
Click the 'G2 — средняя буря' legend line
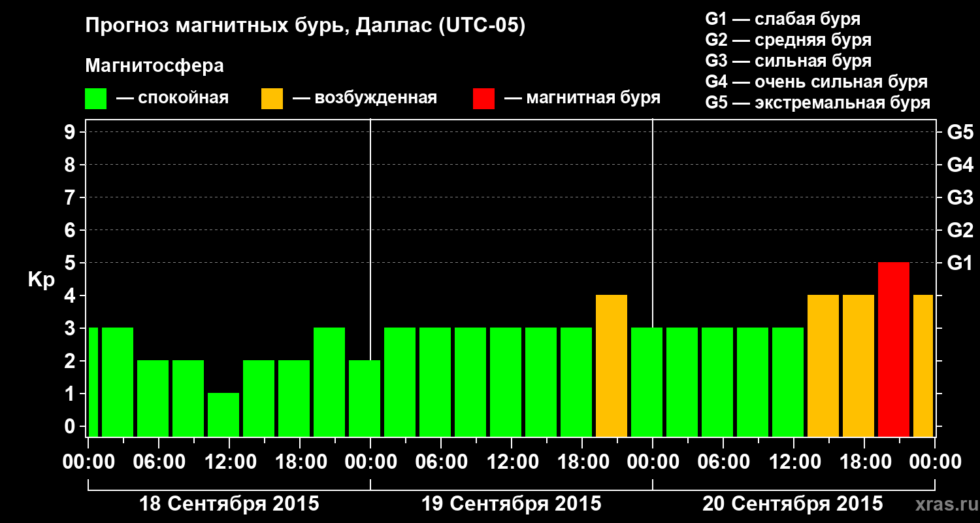click(x=789, y=40)
